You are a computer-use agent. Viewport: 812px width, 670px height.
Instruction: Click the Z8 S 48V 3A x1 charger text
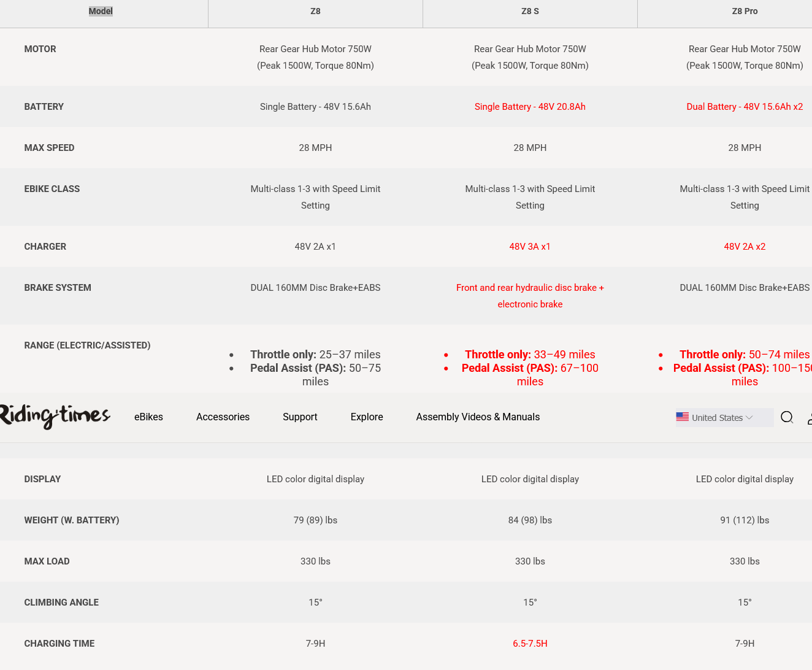click(530, 247)
